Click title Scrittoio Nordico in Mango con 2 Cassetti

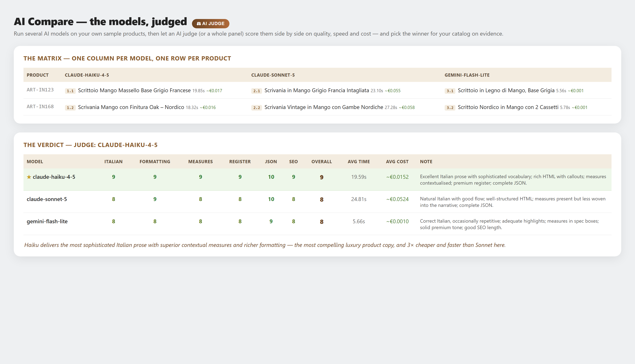click(x=508, y=107)
